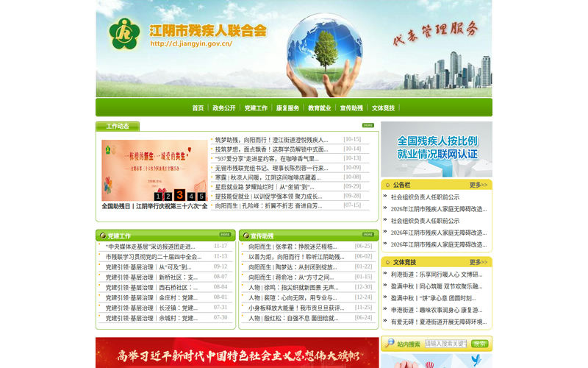Click the MORE icon in 工作动态 section
This screenshot has width=588, height=368.
point(368,125)
